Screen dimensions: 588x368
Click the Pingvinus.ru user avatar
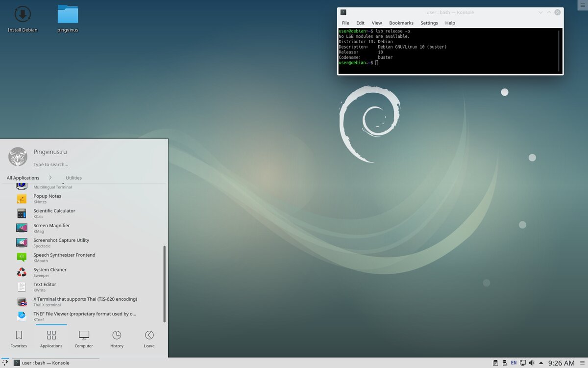click(x=18, y=157)
